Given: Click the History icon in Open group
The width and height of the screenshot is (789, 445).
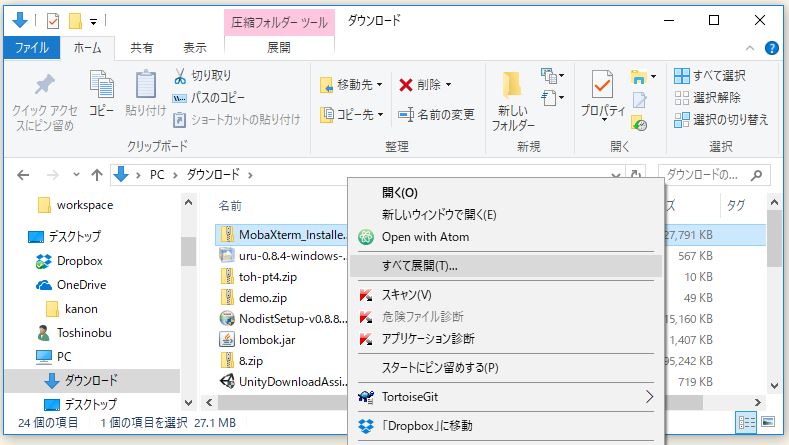Looking at the screenshot, I should pyautogui.click(x=639, y=123).
